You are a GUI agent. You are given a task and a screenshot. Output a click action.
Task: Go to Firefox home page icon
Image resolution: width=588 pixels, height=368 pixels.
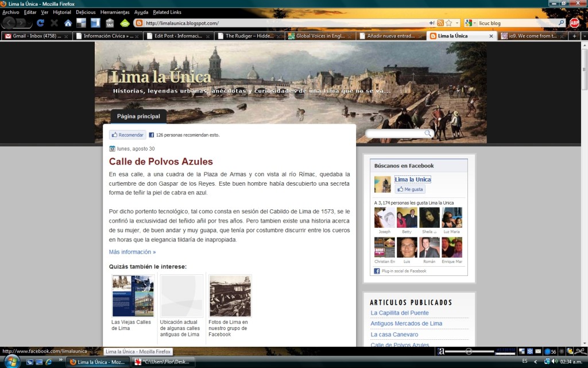point(68,23)
